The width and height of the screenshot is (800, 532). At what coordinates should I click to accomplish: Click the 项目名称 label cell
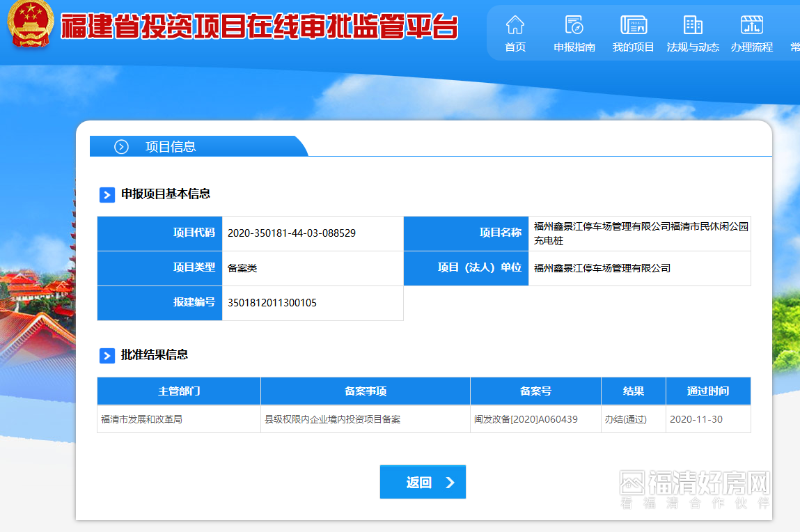point(466,233)
